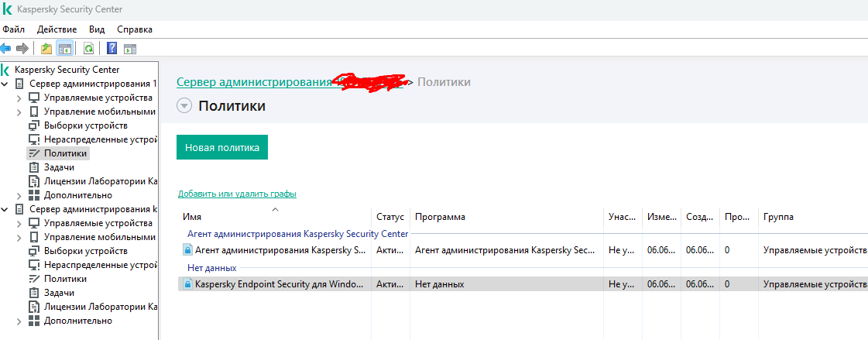The image size is (868, 340).
Task: Click the highlighted Политики icon under server 1
Action: [x=34, y=153]
